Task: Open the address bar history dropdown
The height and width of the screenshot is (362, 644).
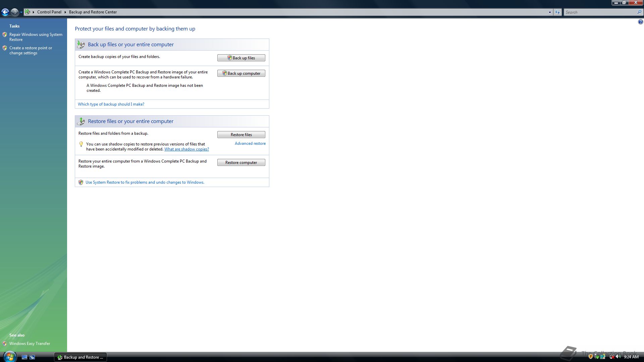Action: tap(550, 12)
